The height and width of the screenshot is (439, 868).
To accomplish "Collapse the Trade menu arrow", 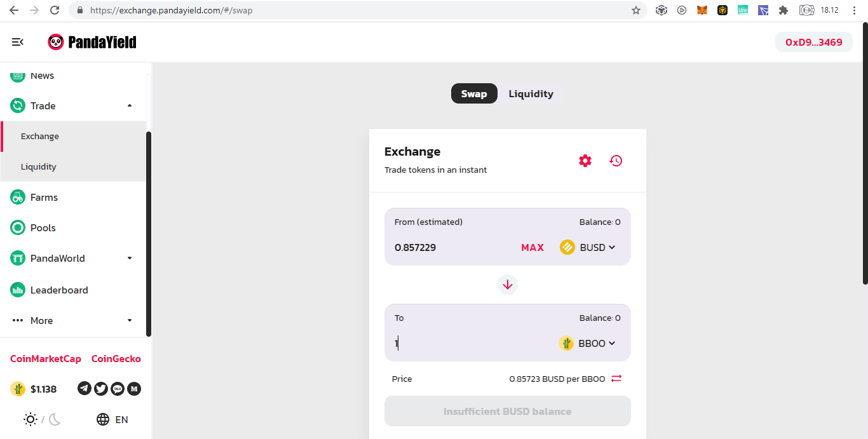I will click(x=130, y=105).
